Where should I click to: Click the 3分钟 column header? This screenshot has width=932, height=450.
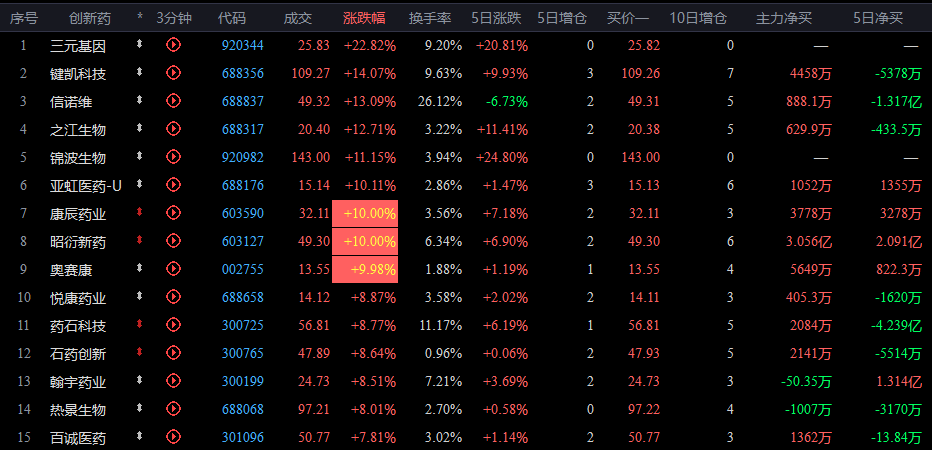174,18
